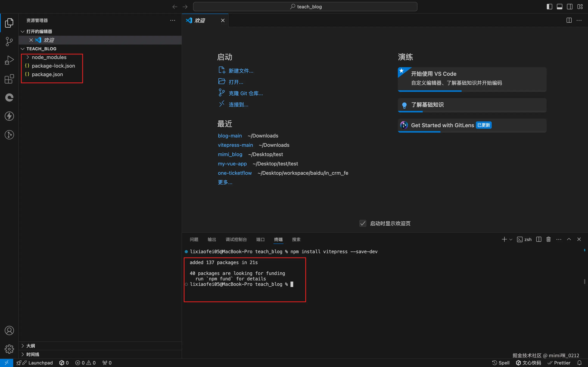Open the Source Control view
Viewport: 588px width, 367px height.
[x=9, y=41]
